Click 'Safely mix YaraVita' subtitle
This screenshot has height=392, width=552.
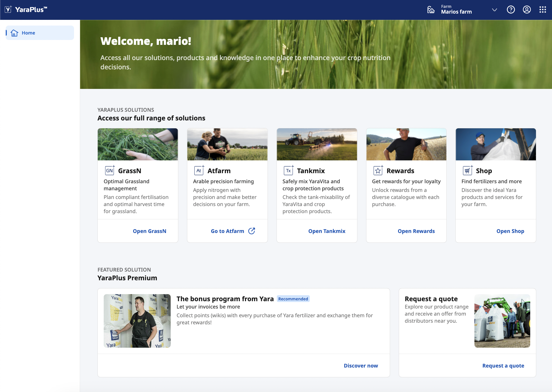313,185
